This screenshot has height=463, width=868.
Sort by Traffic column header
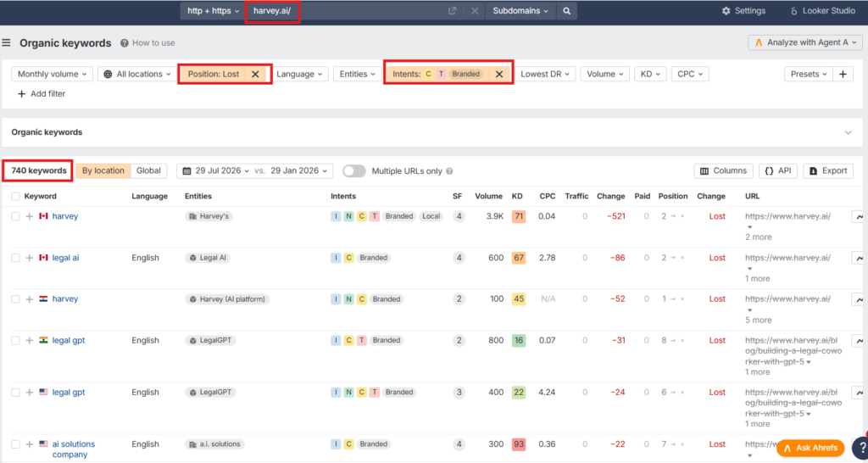[x=576, y=196]
